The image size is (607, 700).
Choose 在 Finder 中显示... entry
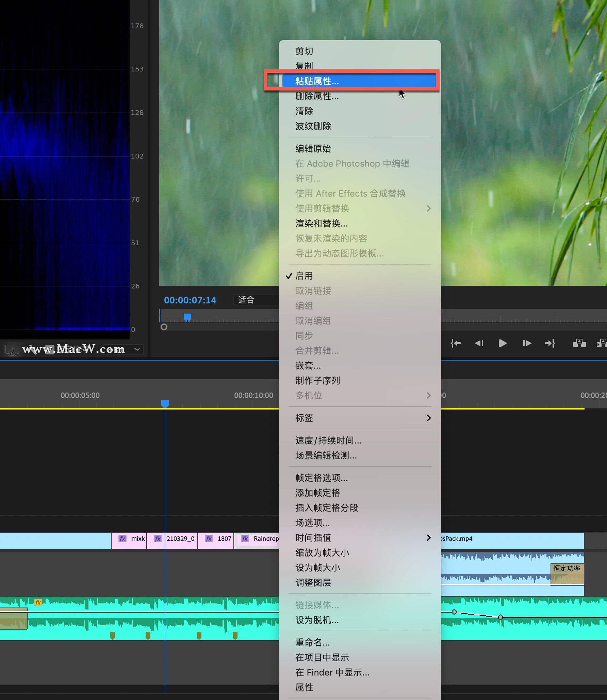pos(360,672)
